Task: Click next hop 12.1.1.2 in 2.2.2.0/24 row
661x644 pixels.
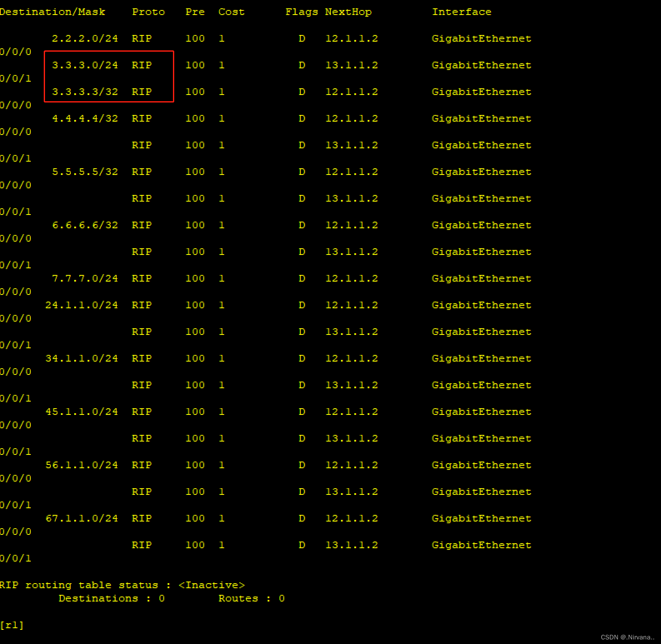Action: [x=352, y=39]
